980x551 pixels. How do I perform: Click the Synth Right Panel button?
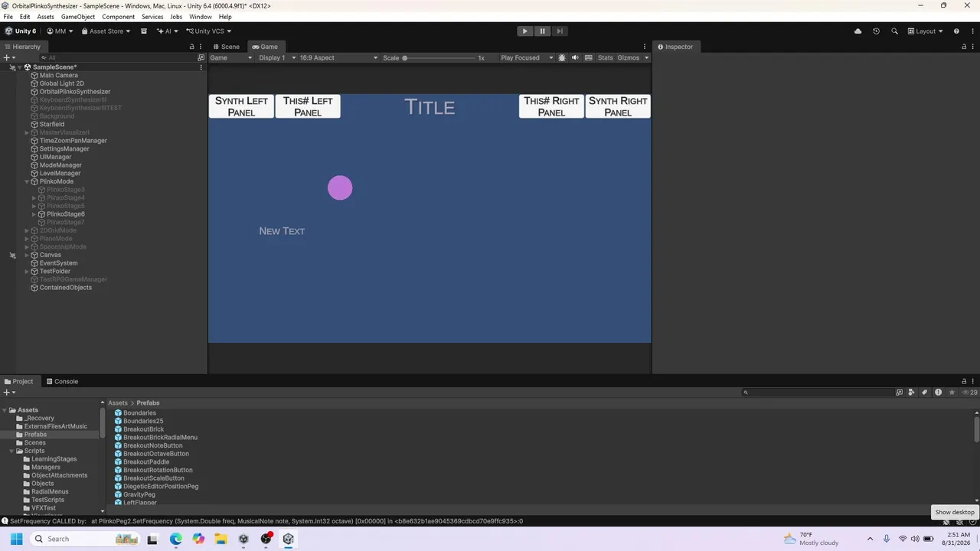(x=618, y=106)
